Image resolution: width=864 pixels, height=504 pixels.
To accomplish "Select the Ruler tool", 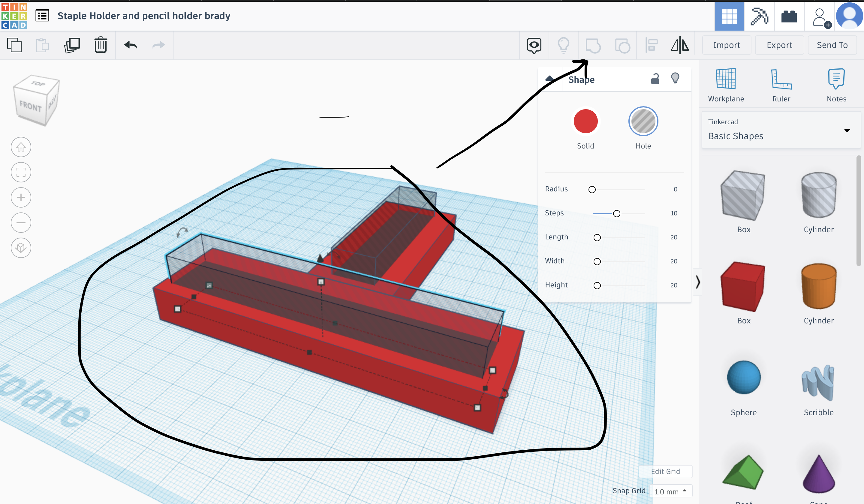I will click(x=781, y=85).
